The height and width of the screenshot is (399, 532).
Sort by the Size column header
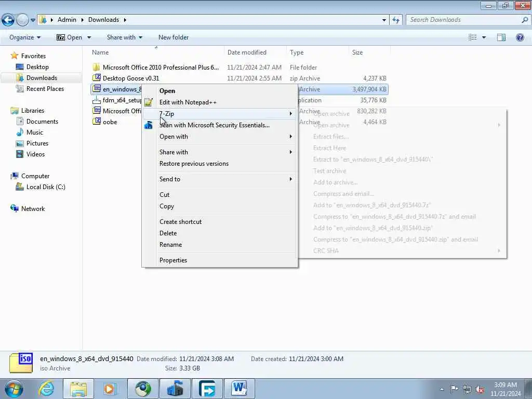click(369, 52)
